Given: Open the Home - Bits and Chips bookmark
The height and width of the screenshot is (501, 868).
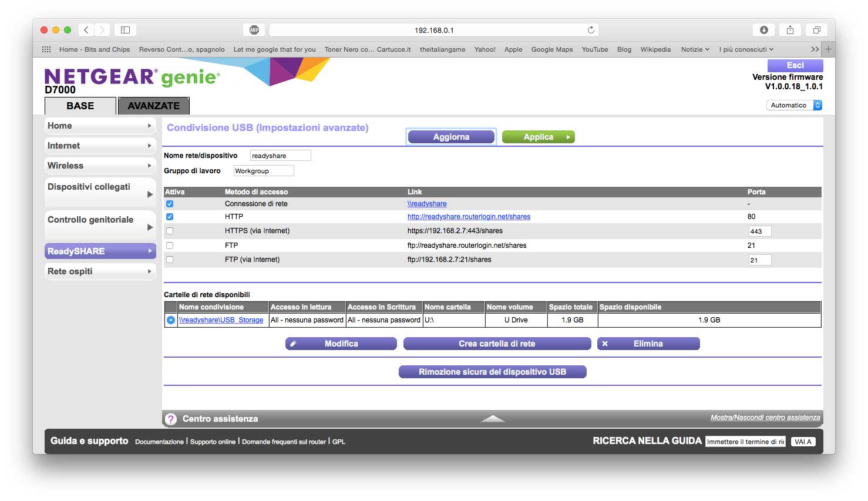Looking at the screenshot, I should click(x=95, y=49).
